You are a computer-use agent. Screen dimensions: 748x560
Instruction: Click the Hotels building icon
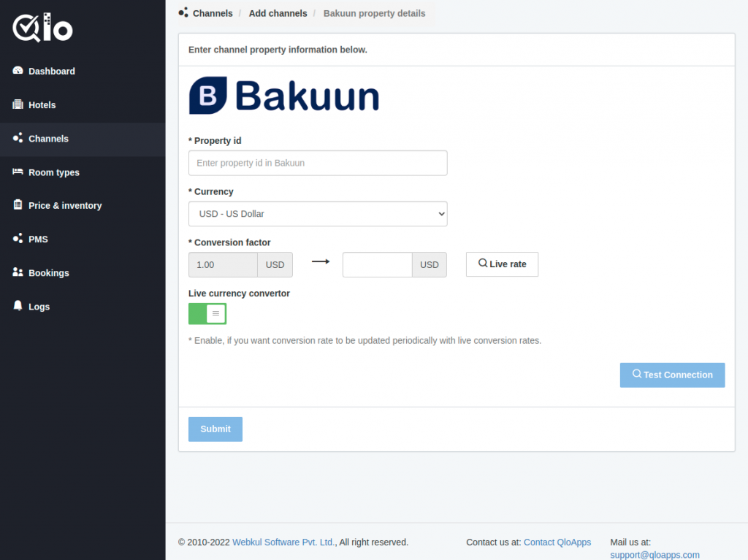[x=18, y=104]
